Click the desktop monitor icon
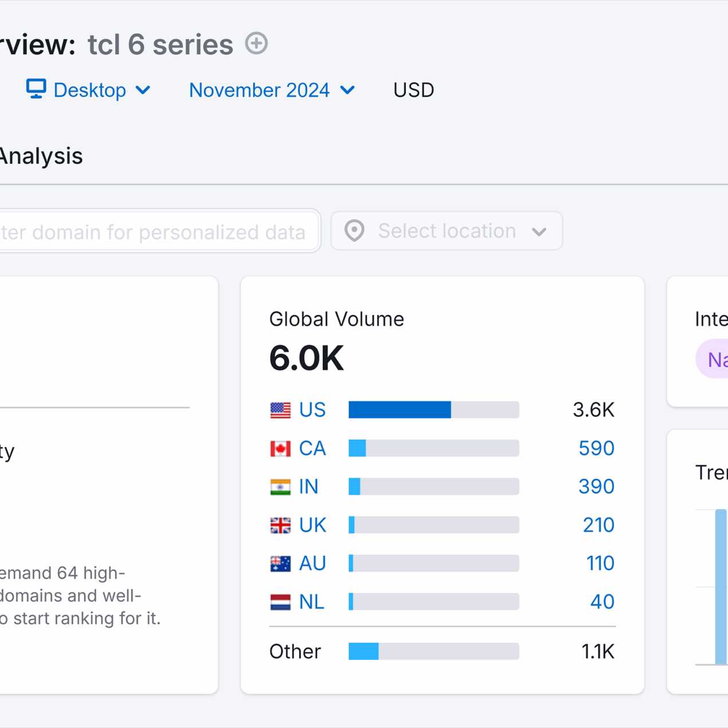The height and width of the screenshot is (728, 728). (x=36, y=89)
